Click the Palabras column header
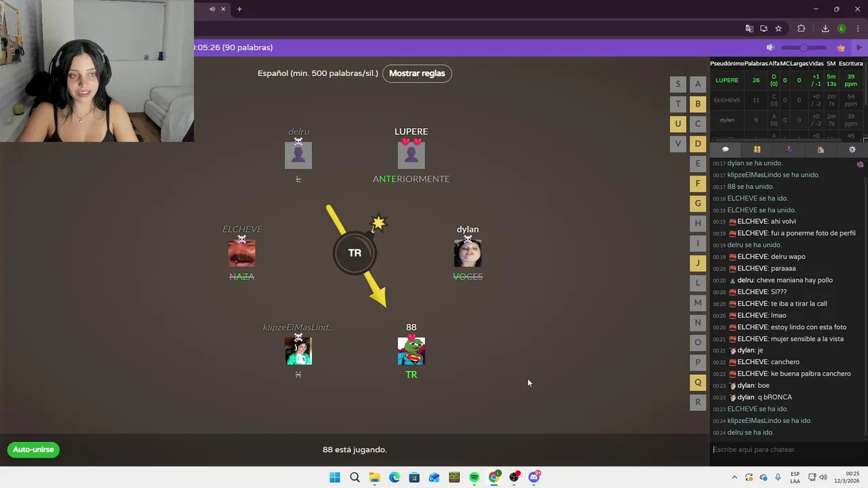868x488 pixels. tap(756, 63)
